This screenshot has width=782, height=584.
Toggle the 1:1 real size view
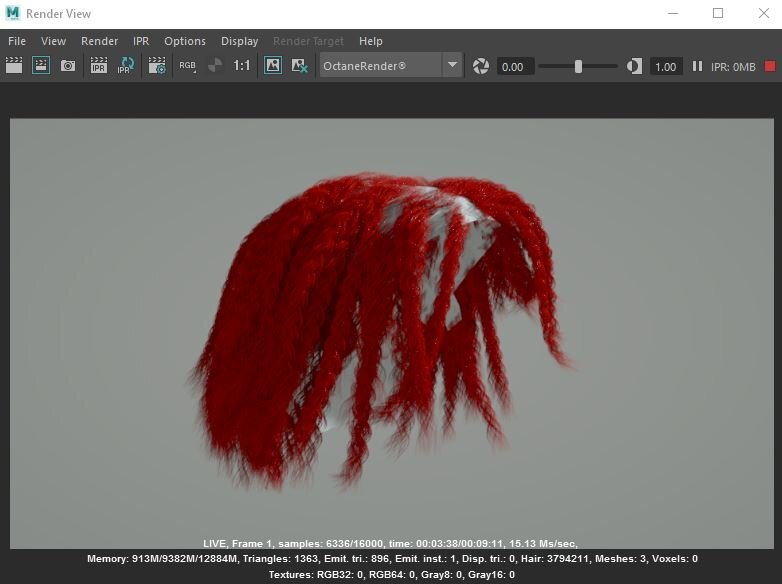pyautogui.click(x=242, y=66)
